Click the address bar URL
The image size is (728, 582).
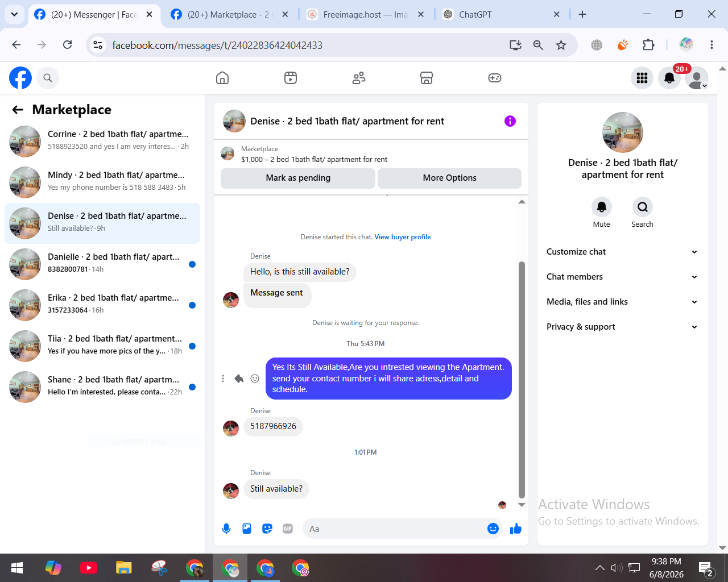(x=217, y=45)
